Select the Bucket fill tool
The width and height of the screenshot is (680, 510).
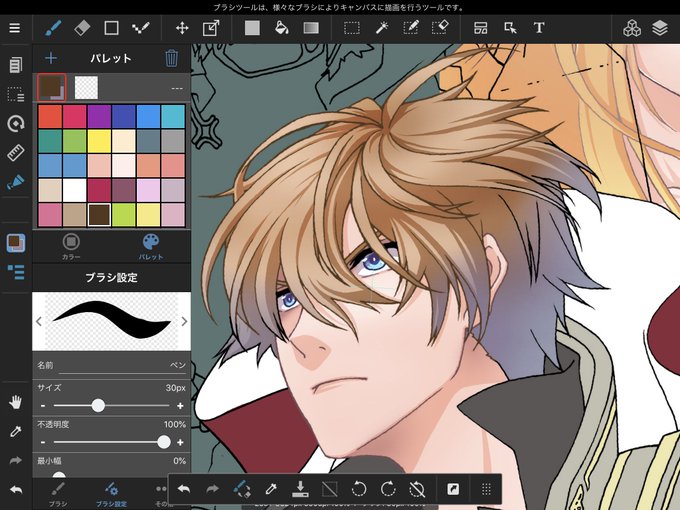pos(281,29)
